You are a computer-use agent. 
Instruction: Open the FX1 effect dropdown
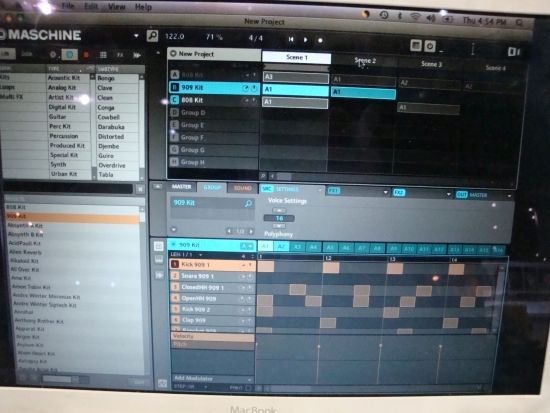click(385, 192)
